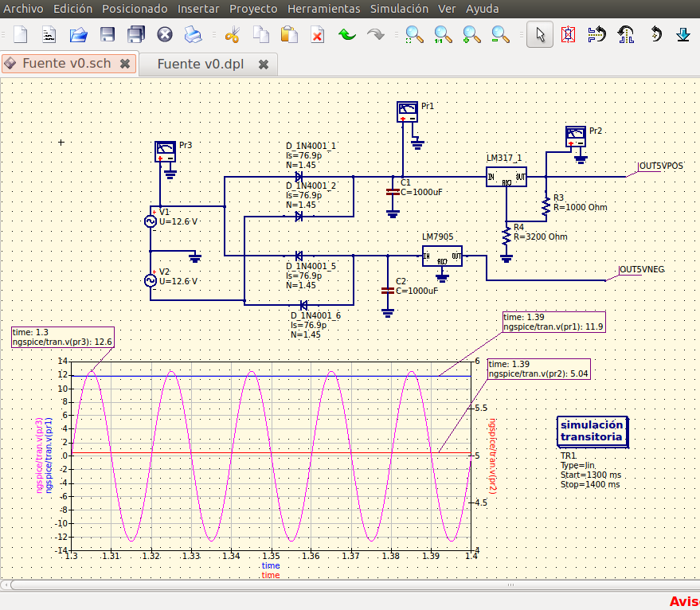The width and height of the screenshot is (700, 610).
Task: Create a new schematic document
Action: 21,34
